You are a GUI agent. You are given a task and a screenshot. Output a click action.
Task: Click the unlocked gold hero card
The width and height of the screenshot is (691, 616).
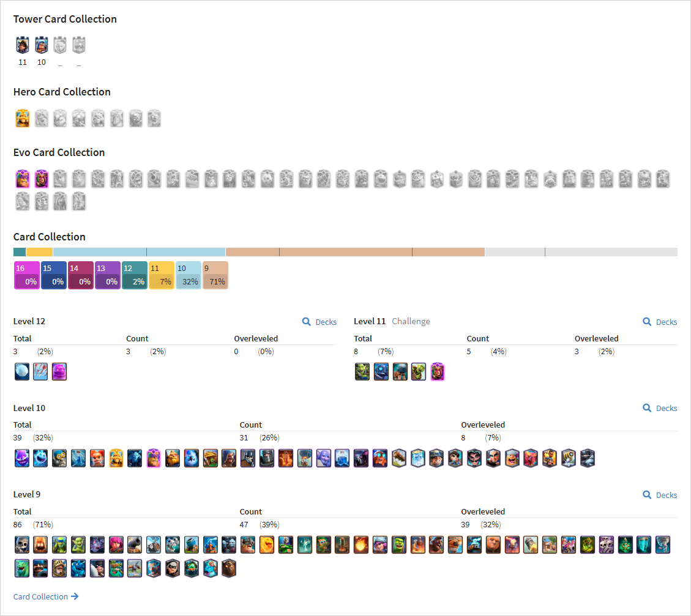pos(23,119)
